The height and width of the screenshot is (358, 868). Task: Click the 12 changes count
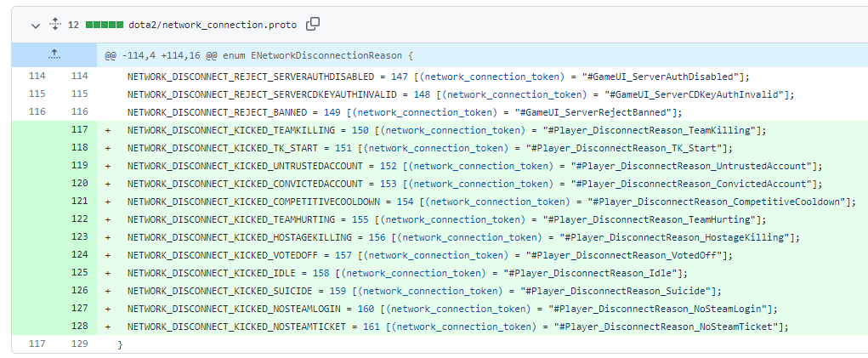click(x=73, y=26)
